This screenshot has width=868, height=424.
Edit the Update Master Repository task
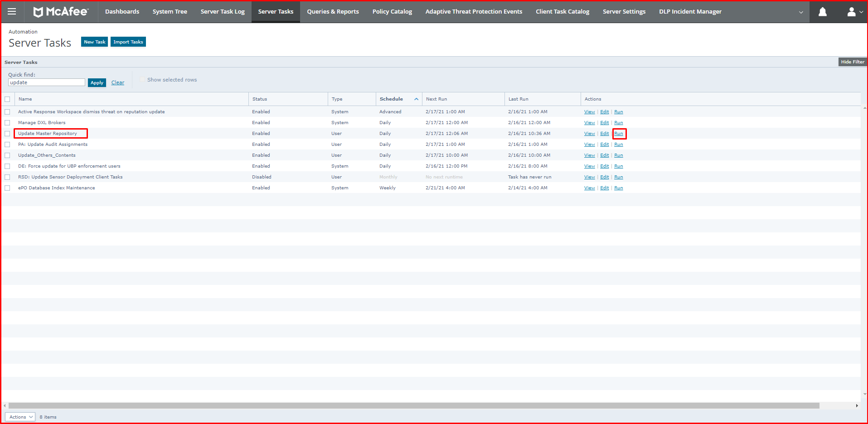click(605, 134)
